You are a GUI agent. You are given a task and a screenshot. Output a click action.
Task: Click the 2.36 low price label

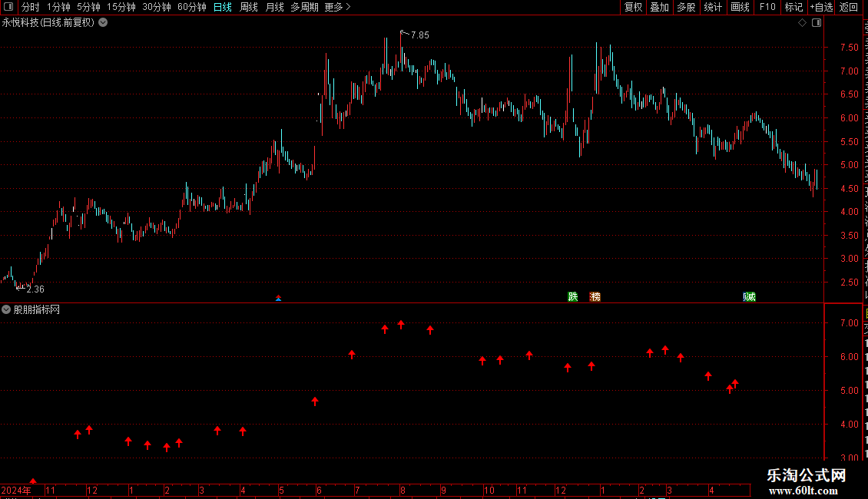point(35,289)
